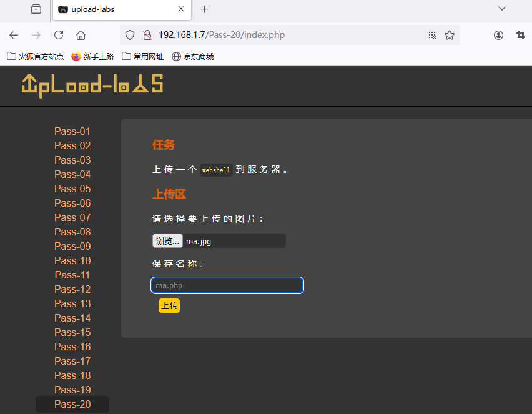Open the 常用网址 bookmarks folder
The width and height of the screenshot is (532, 414).
coord(142,56)
